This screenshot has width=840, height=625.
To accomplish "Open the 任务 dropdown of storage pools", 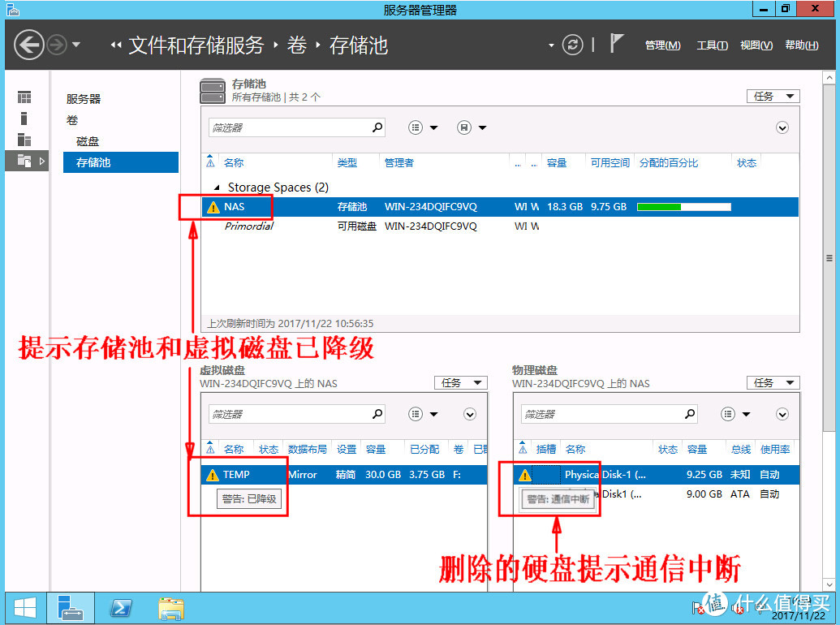I will click(x=773, y=97).
